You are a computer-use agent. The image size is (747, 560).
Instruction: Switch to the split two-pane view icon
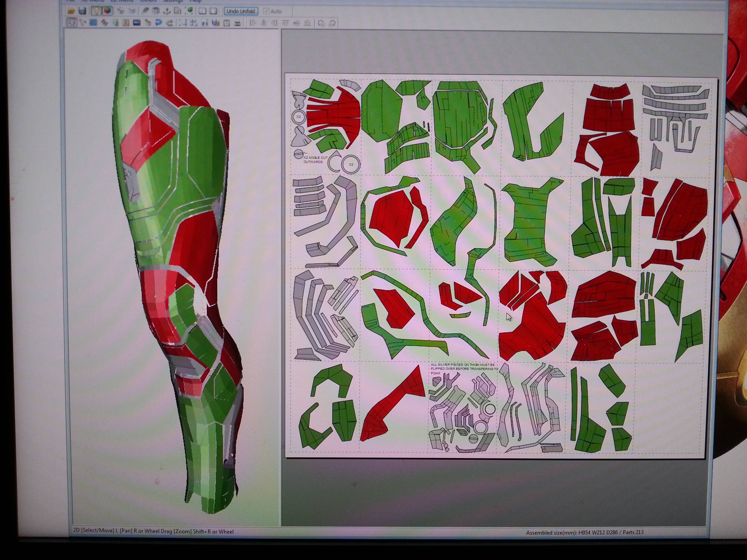click(203, 11)
